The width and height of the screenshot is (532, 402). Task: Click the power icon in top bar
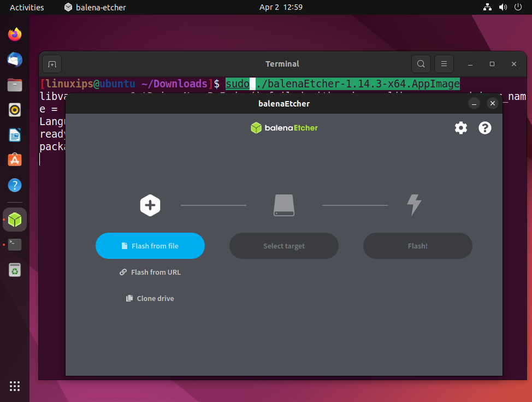pyautogui.click(x=518, y=7)
